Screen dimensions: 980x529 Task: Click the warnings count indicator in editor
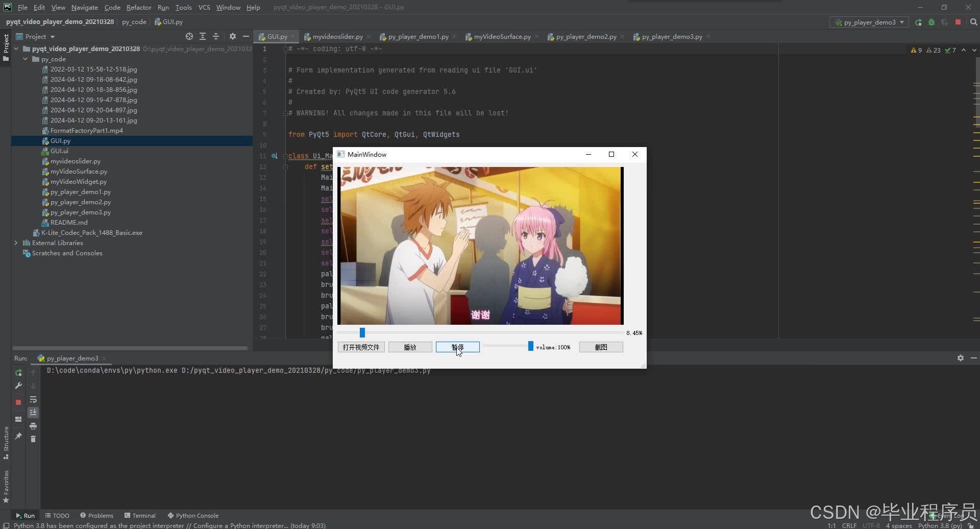tap(916, 50)
